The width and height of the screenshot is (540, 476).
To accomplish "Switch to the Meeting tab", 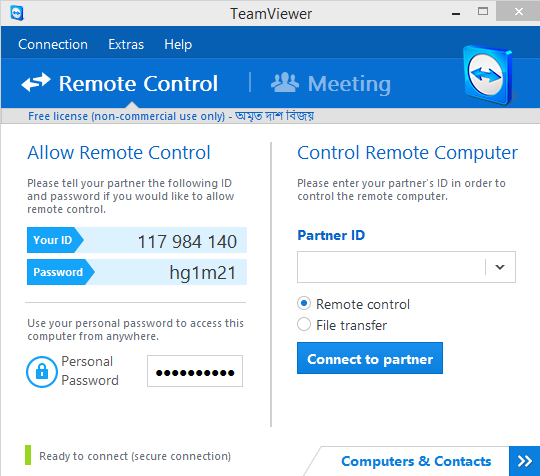I will pos(331,84).
